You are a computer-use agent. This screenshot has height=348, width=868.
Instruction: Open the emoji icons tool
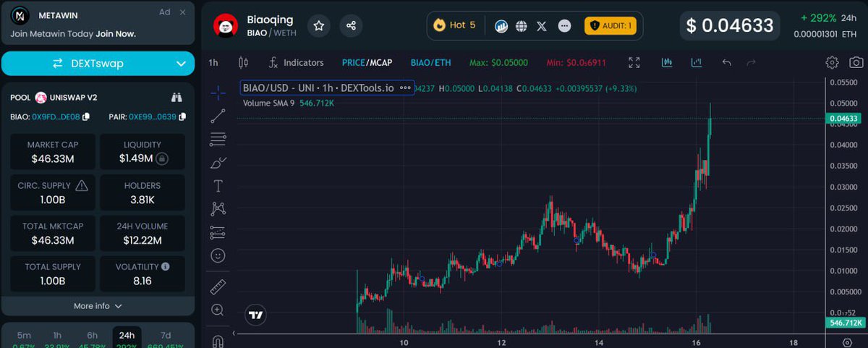[218, 255]
